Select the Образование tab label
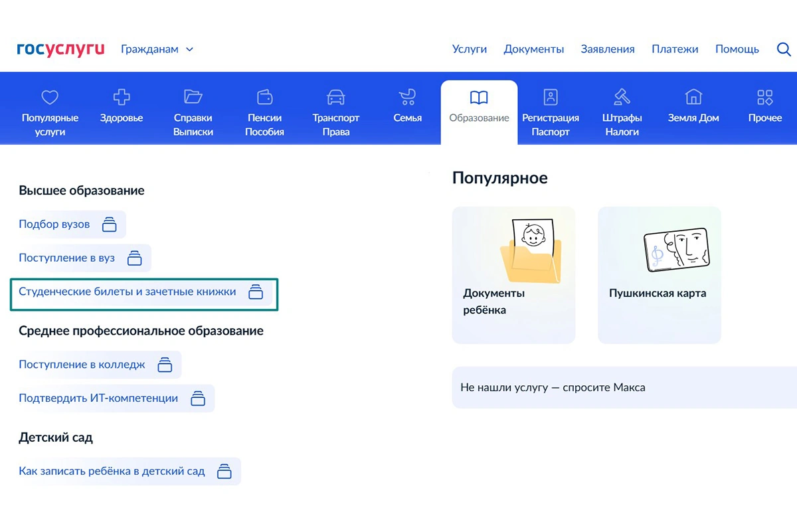 [x=479, y=118]
